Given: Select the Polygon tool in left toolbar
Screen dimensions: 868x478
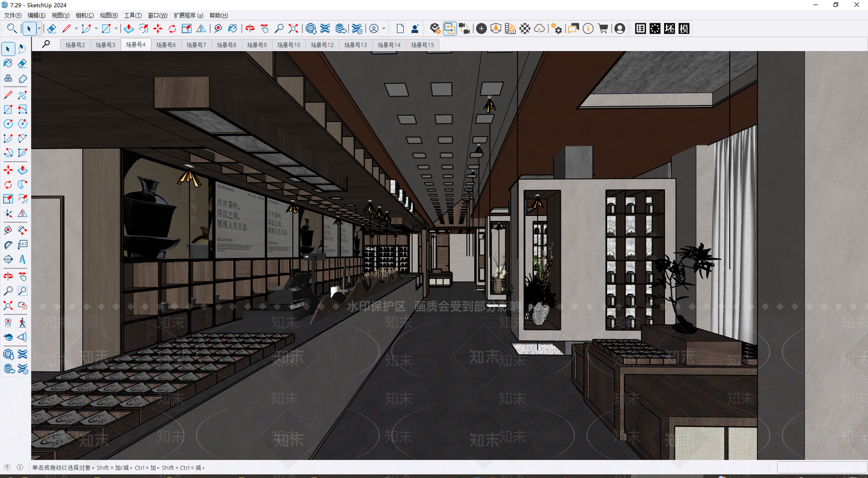Looking at the screenshot, I should tap(22, 124).
